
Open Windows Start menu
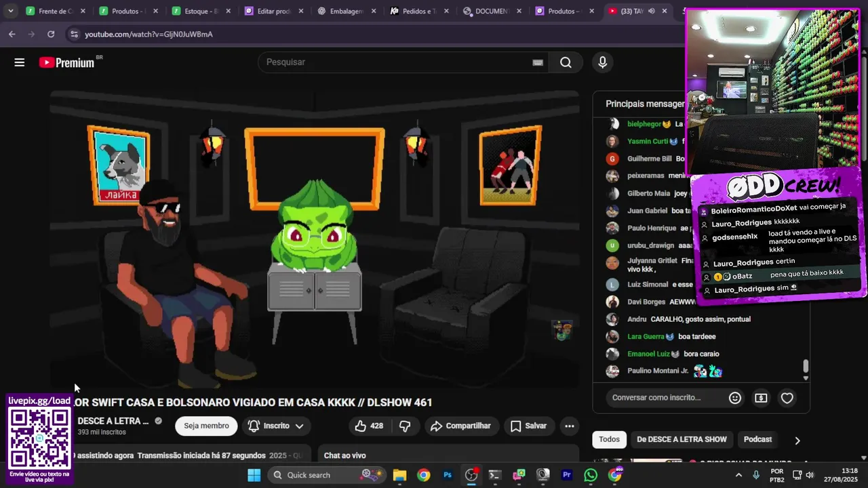coord(254,475)
